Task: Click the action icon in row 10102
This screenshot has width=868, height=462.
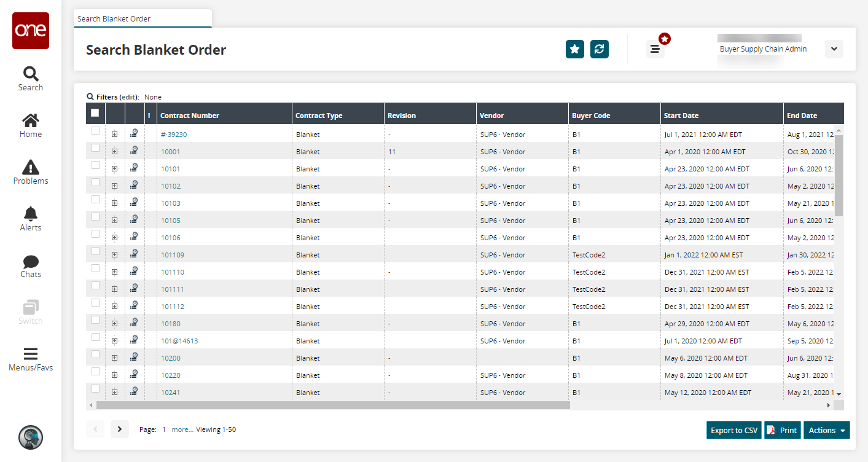Action: click(134, 186)
